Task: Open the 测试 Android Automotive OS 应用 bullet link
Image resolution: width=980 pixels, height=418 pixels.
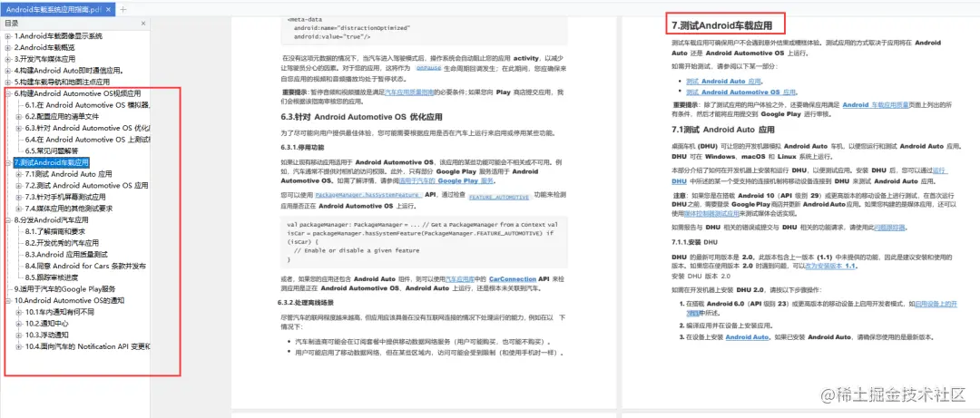Action: [742, 92]
